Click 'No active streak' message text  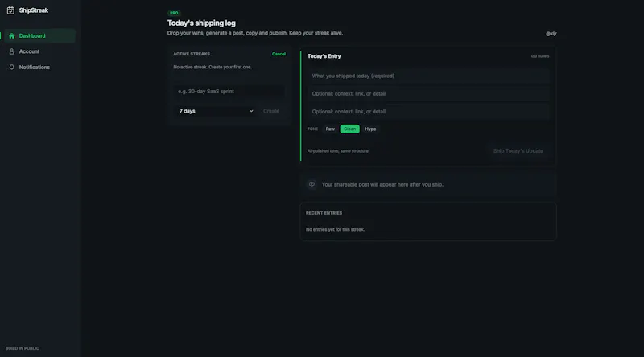(x=213, y=67)
